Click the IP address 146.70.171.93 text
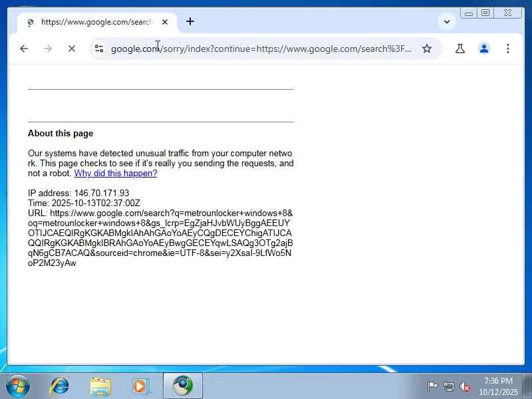532x399 pixels. tap(78, 193)
